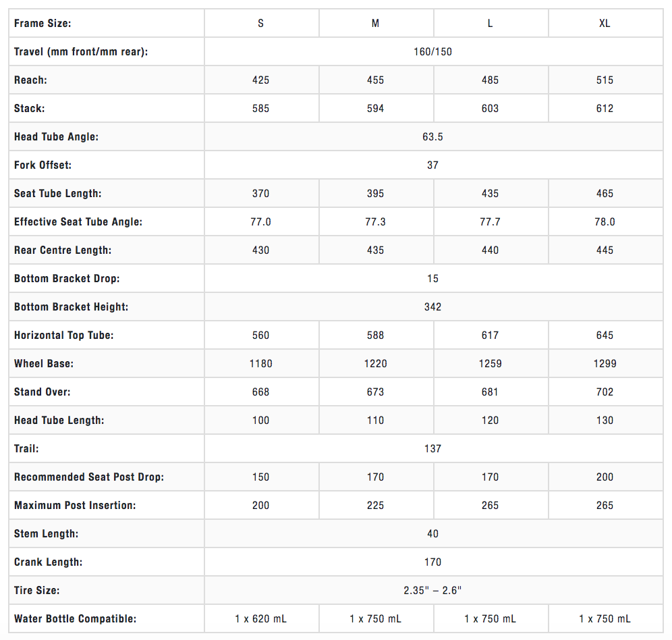Image resolution: width=672 pixels, height=640 pixels.
Task: Click the Reach value 425
Action: [x=260, y=80]
